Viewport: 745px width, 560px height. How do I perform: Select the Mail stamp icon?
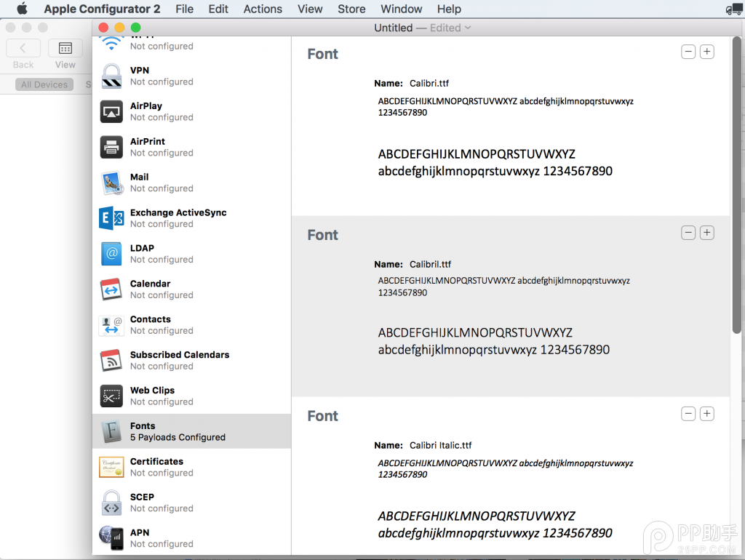pos(111,183)
